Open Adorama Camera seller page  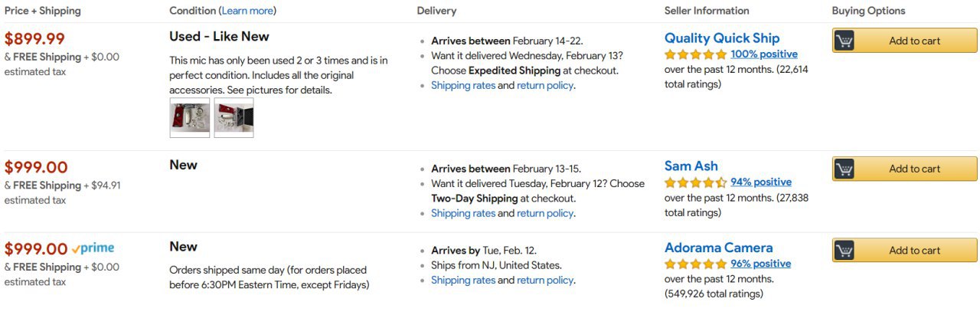click(x=718, y=248)
